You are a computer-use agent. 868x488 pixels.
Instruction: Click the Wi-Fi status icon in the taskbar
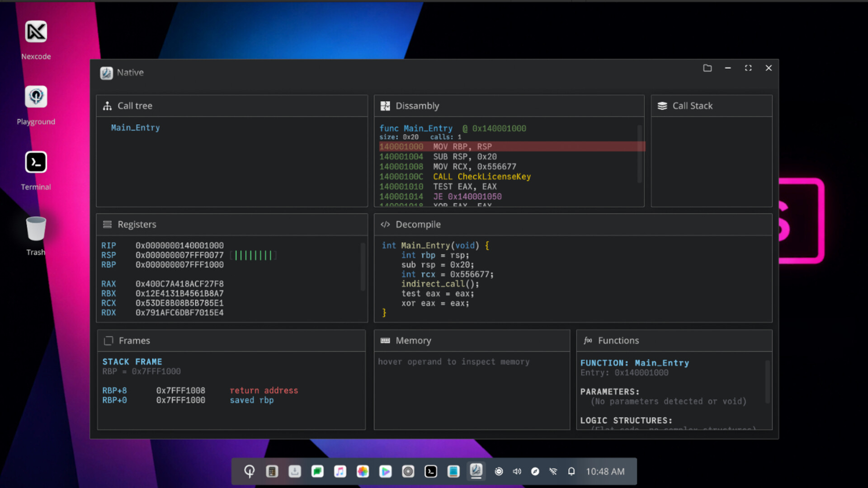pos(553,471)
